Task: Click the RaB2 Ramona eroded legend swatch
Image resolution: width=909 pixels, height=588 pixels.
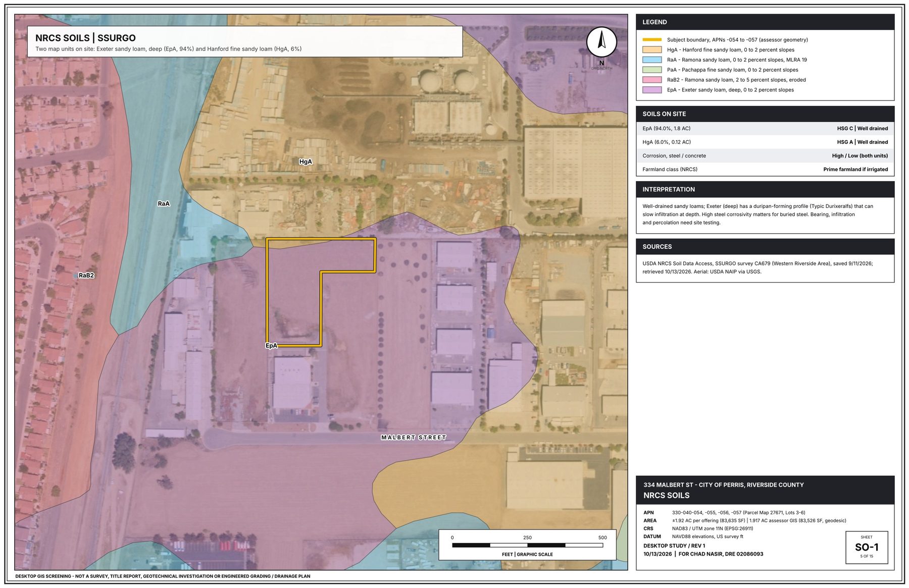Action: coord(652,80)
